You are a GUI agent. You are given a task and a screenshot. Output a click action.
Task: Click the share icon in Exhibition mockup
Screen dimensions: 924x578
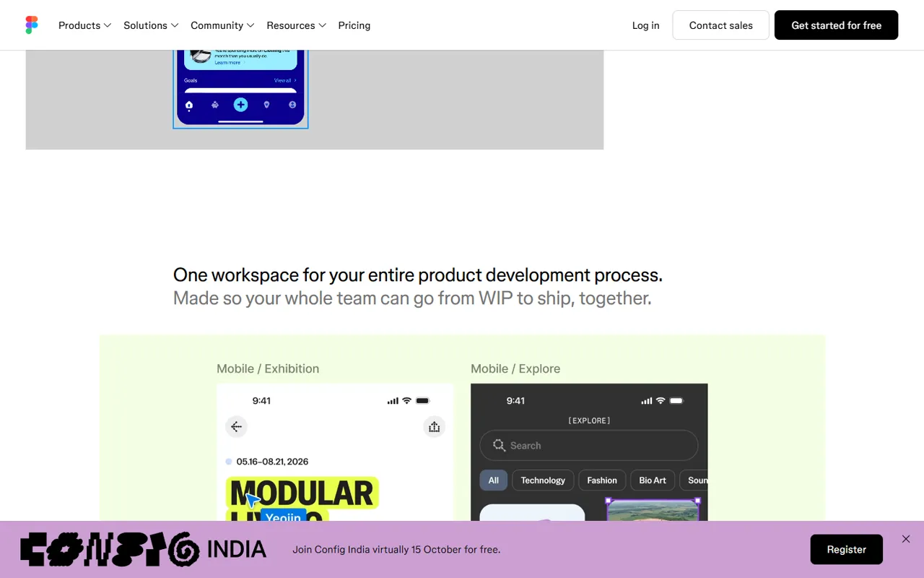[434, 427]
